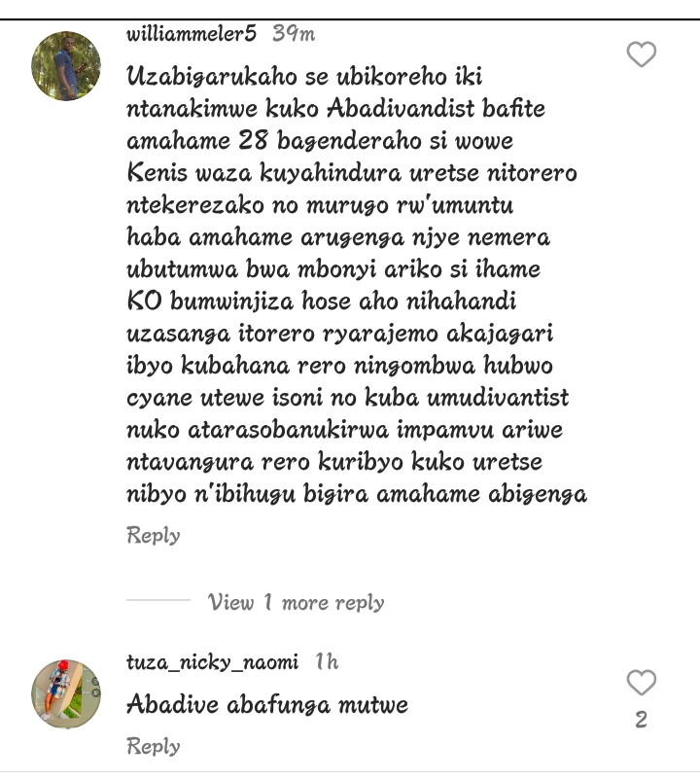Viewport: 700px width, 779px height.
Task: Click the final line ending 'amahame abigenga'
Action: 357,494
